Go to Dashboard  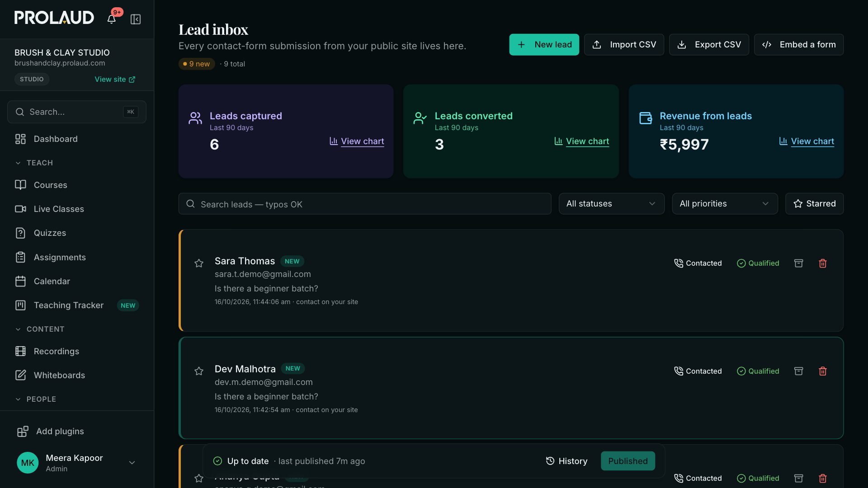coord(77,139)
